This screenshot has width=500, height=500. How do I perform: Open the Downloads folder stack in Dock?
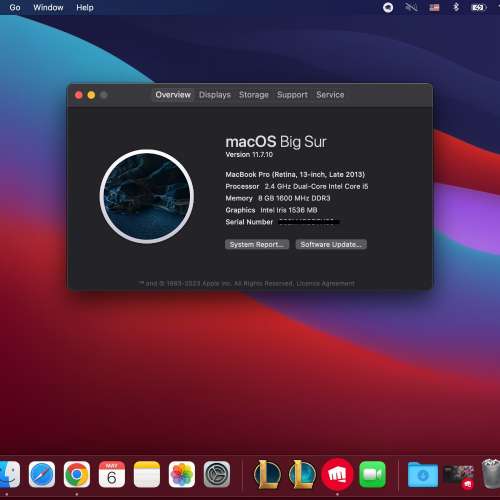(423, 475)
